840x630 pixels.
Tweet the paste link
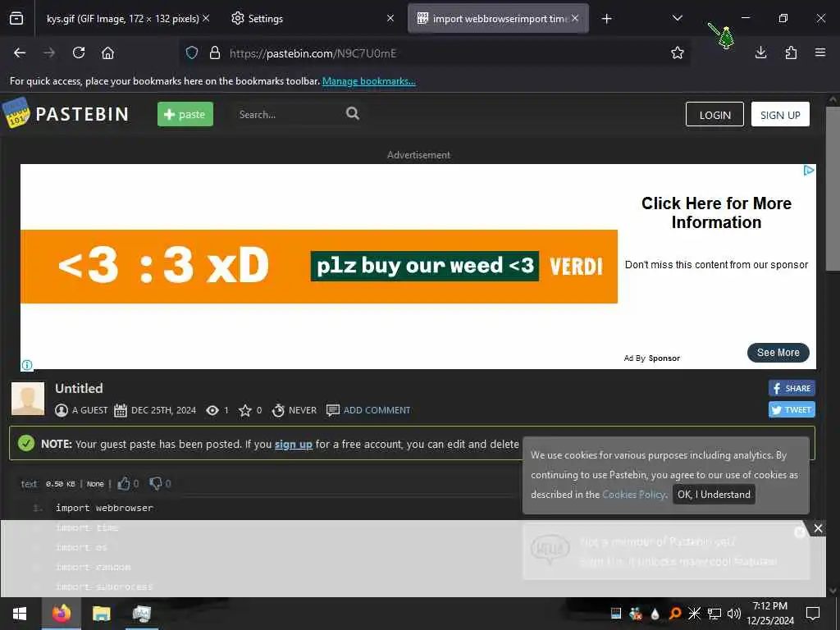(x=792, y=410)
